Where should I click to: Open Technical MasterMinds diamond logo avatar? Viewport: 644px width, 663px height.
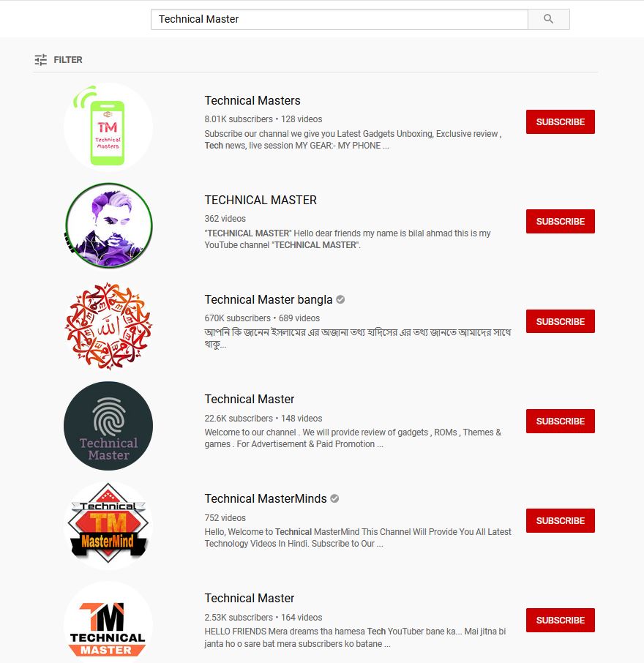point(108,525)
